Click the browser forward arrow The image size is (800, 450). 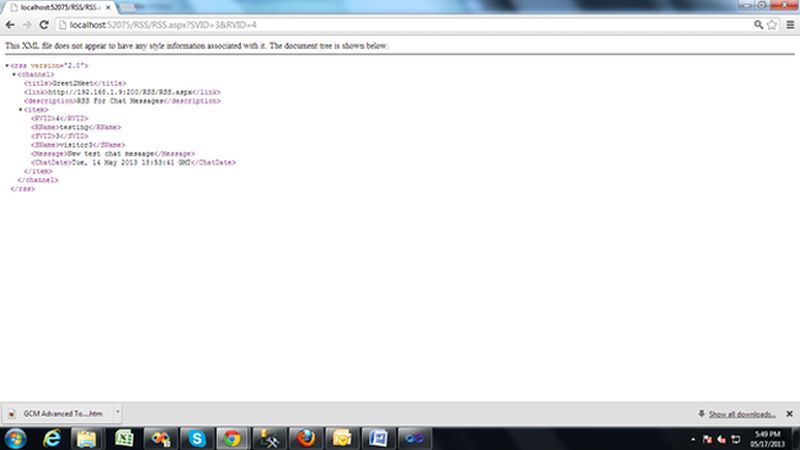tap(27, 24)
